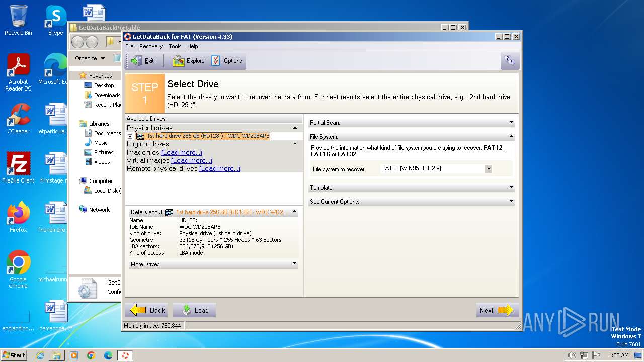Open Google Chrome desktop icon
The width and height of the screenshot is (644, 362).
tap(18, 269)
